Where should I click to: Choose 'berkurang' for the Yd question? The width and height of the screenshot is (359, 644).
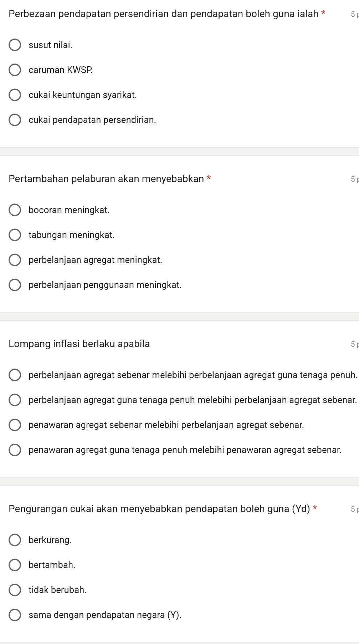pos(15,540)
